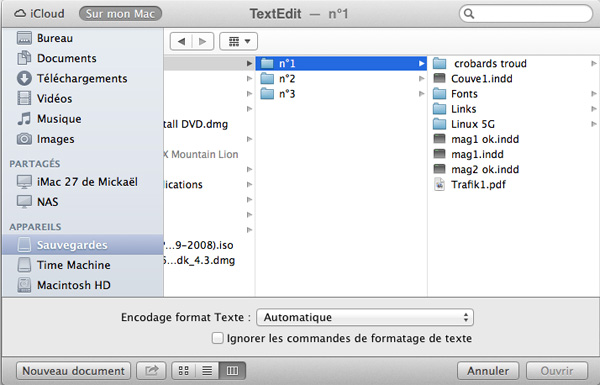This screenshot has height=385, width=600.
Task: Open Bureau in the sidebar
Action: [82, 38]
